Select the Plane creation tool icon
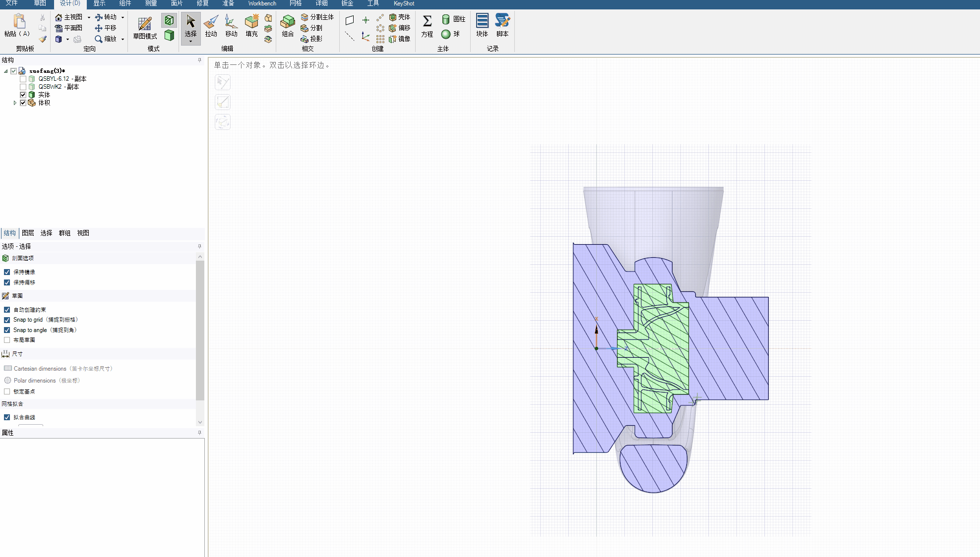The image size is (980, 557). pos(350,20)
